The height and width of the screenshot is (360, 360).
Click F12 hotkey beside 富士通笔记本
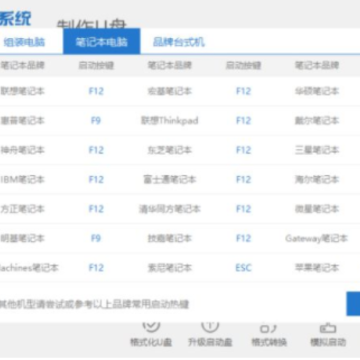point(243,179)
